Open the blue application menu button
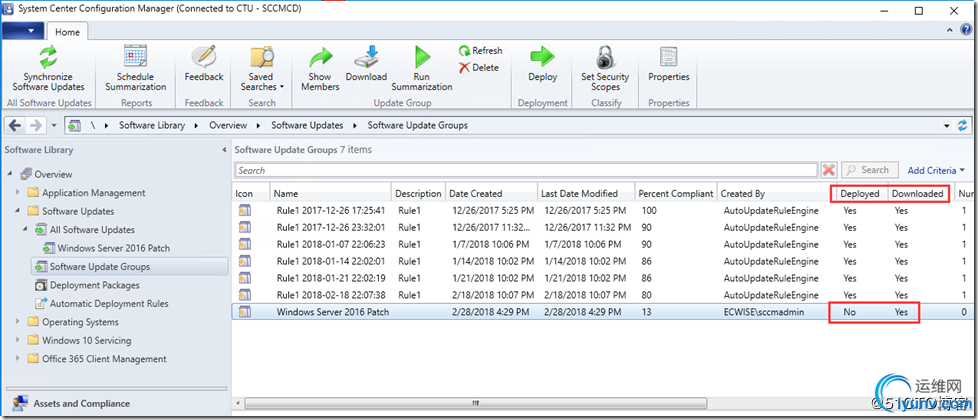The image size is (978, 420). [x=22, y=31]
